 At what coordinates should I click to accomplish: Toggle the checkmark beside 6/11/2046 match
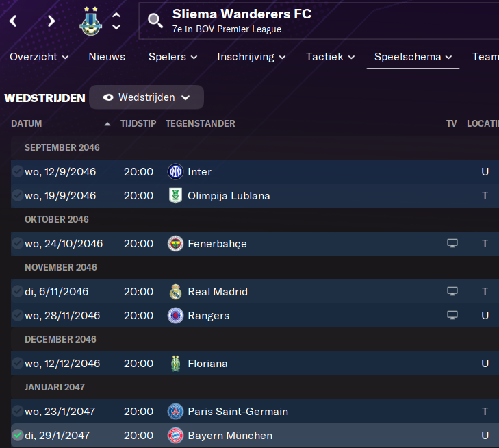click(x=17, y=292)
